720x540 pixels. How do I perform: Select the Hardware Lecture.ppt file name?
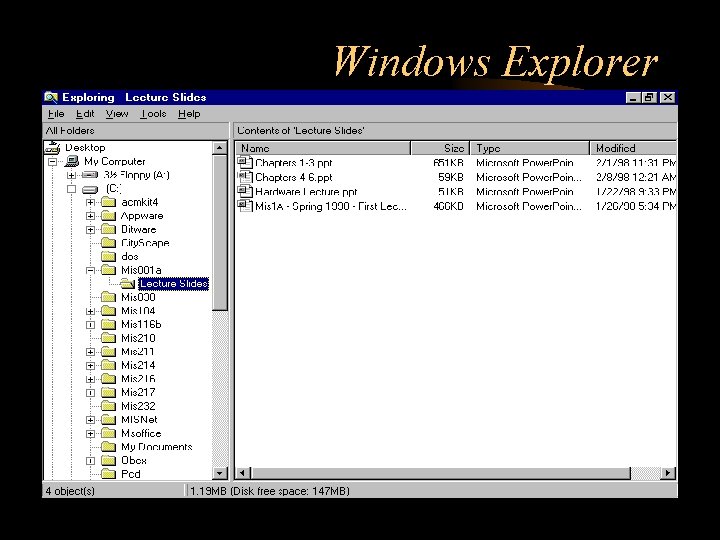[306, 191]
